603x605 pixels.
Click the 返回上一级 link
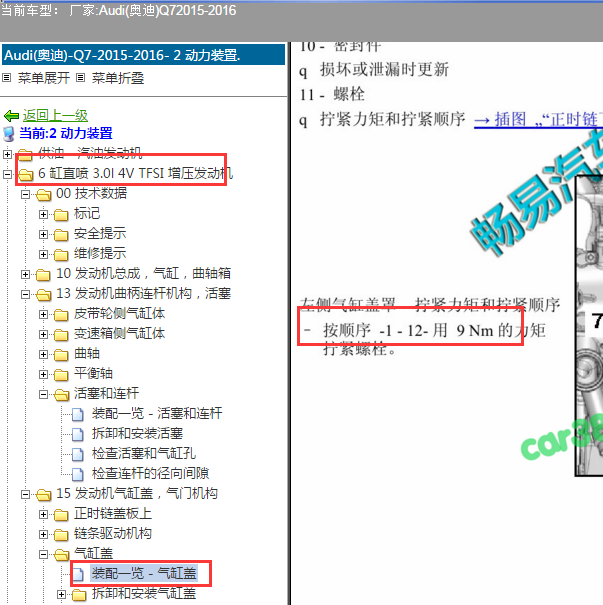(55, 115)
